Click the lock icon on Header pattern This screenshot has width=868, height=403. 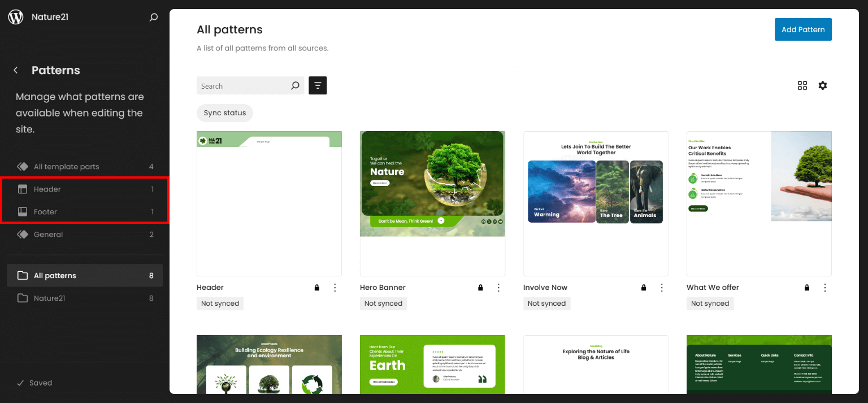click(x=317, y=288)
